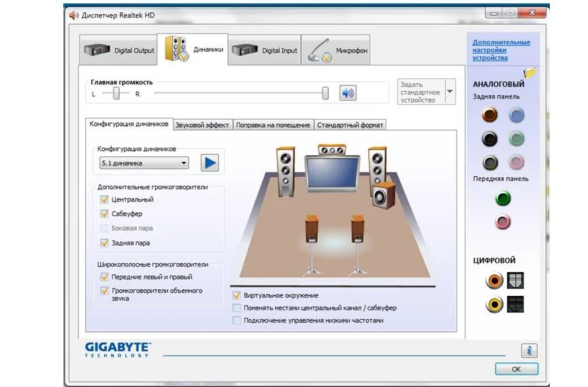This screenshot has width=588, height=387.
Task: Enable Подключение управления низкими частотами
Action: pyautogui.click(x=237, y=320)
